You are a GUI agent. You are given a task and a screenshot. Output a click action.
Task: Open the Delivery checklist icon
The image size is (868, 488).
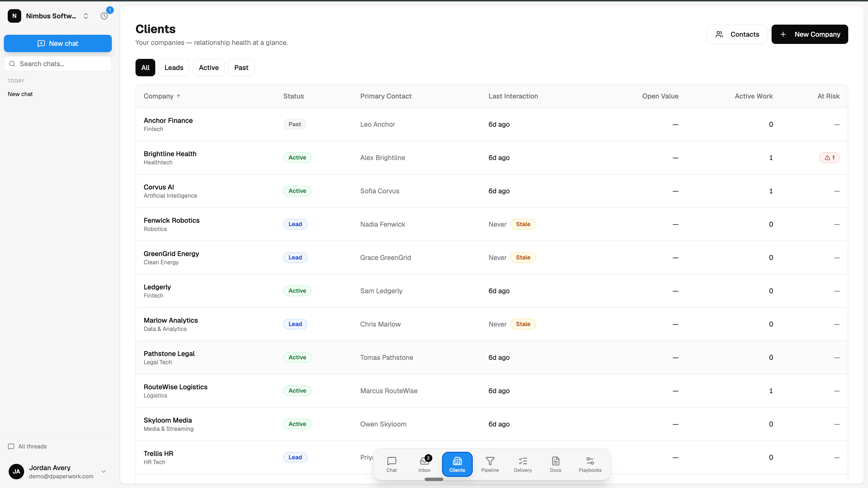[523, 464]
